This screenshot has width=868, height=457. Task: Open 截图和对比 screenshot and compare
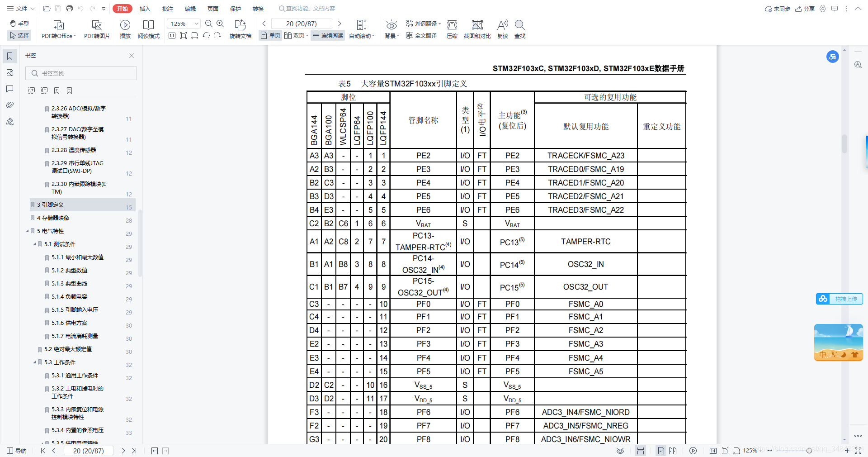pos(477,29)
